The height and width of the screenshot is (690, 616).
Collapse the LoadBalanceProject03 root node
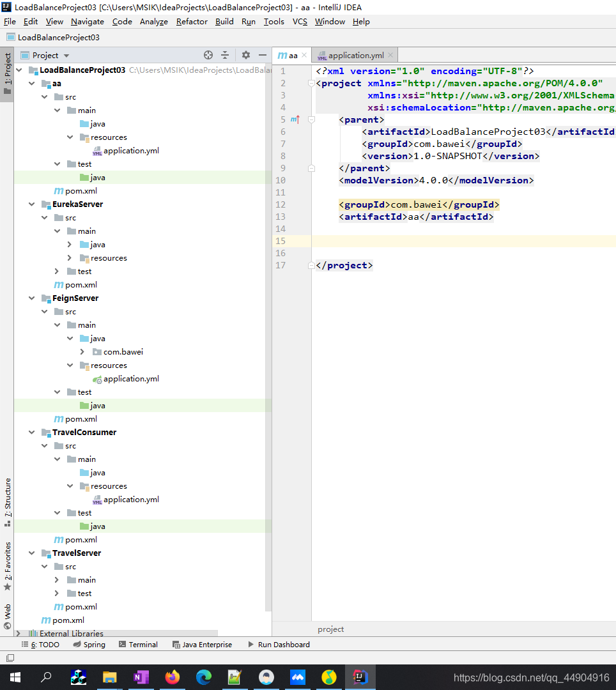click(19, 70)
